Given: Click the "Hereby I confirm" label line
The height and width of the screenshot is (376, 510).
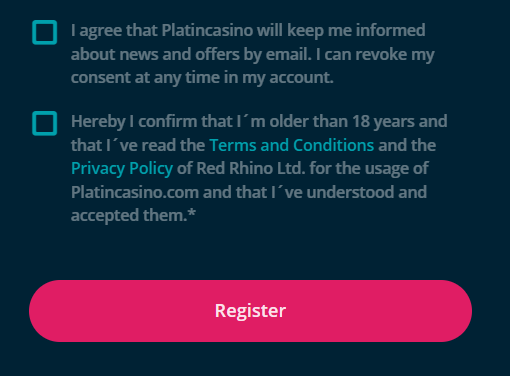Looking at the screenshot, I should (x=259, y=122).
